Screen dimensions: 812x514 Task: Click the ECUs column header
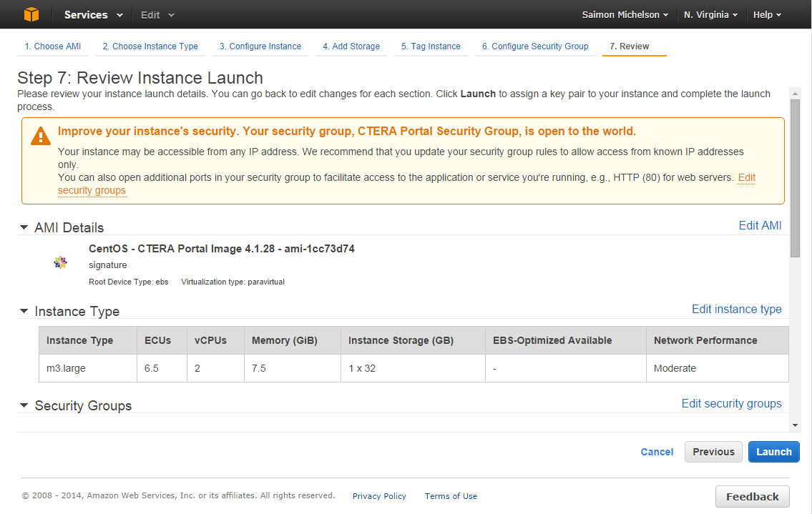pyautogui.click(x=162, y=340)
